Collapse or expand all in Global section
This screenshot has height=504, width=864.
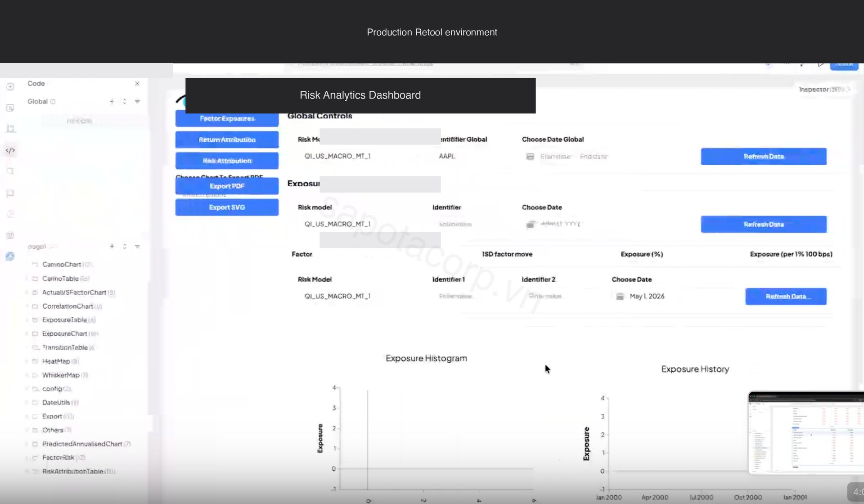pyautogui.click(x=125, y=102)
